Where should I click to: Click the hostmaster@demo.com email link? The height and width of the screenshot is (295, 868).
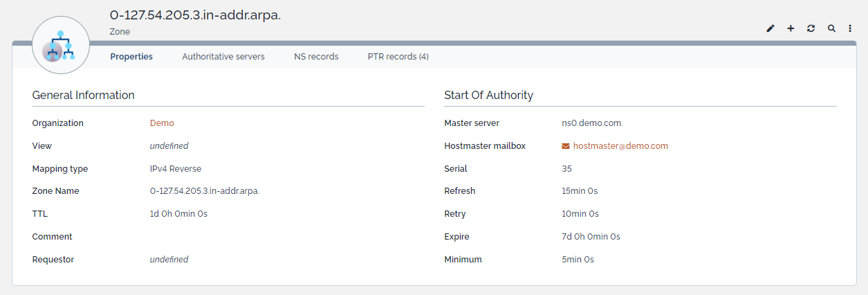click(620, 146)
